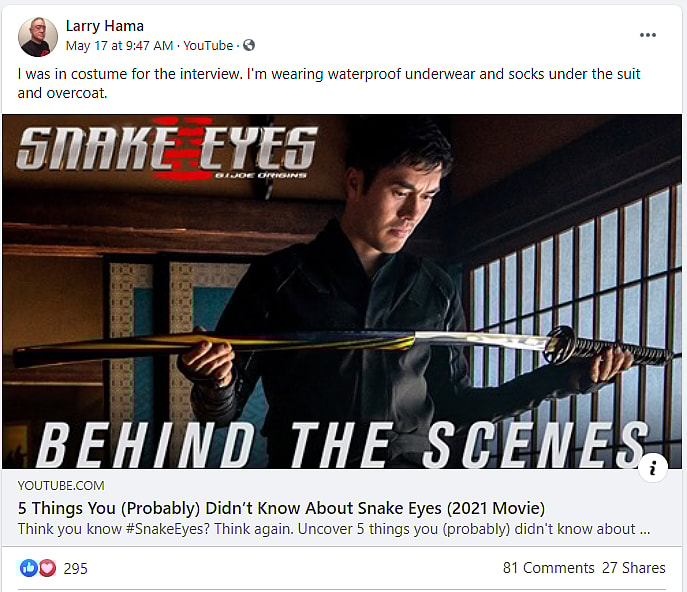Open the three-dot post options menu
The width and height of the screenshot is (687, 592).
648,35
